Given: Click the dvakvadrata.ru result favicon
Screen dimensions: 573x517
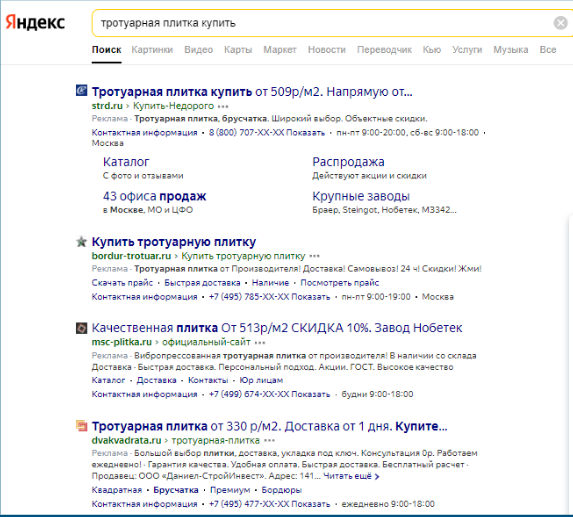Looking at the screenshot, I should [81, 426].
